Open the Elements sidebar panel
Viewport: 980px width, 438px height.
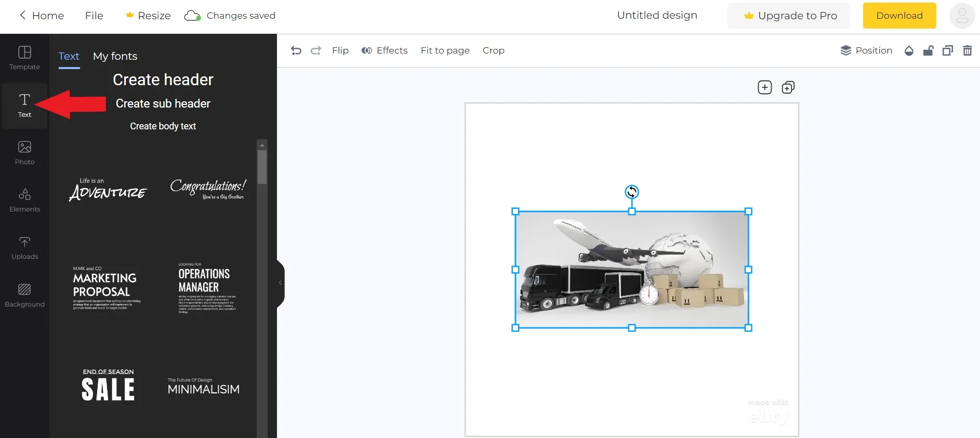[24, 200]
